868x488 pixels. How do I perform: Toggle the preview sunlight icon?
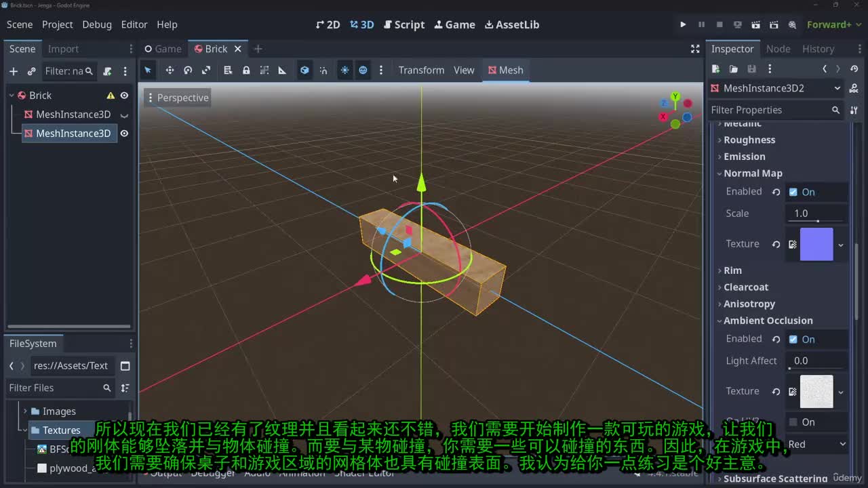tap(345, 70)
